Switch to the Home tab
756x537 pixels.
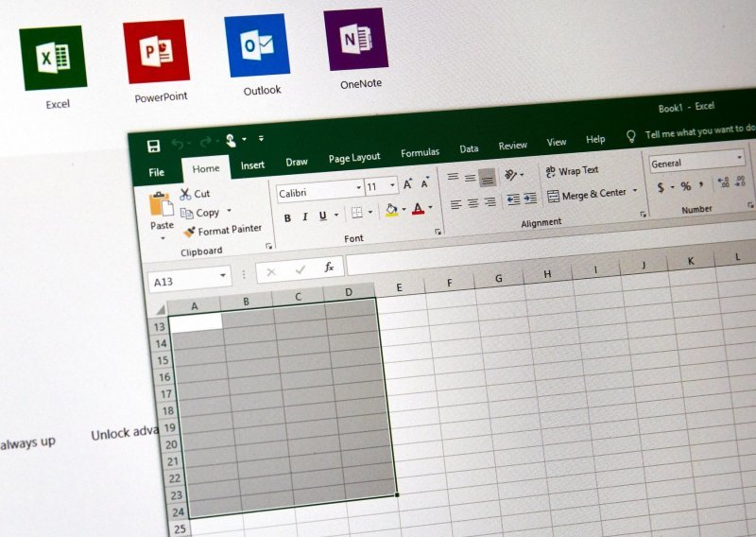click(x=206, y=168)
